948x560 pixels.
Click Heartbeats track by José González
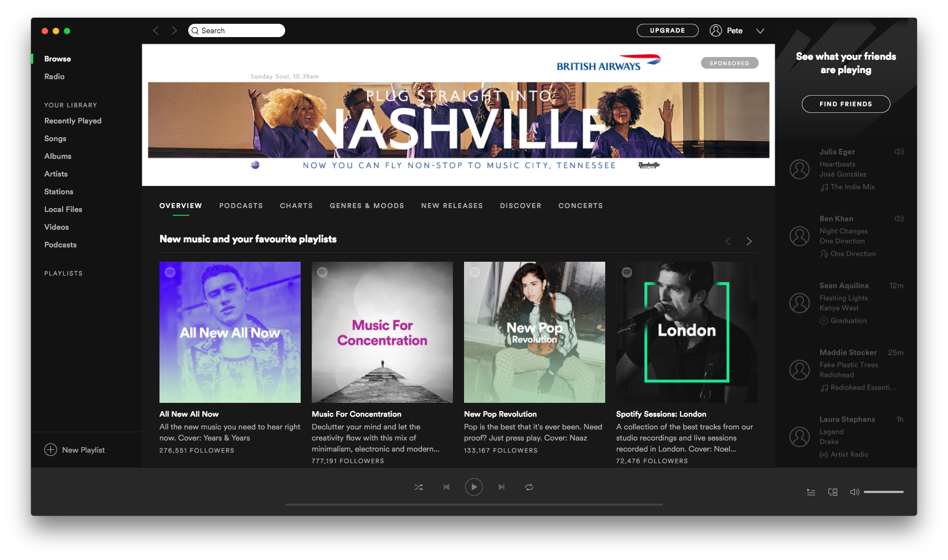click(x=837, y=164)
